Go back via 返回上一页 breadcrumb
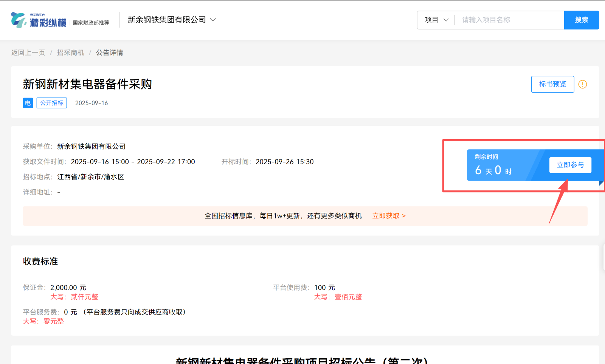The height and width of the screenshot is (364, 605). [28, 53]
